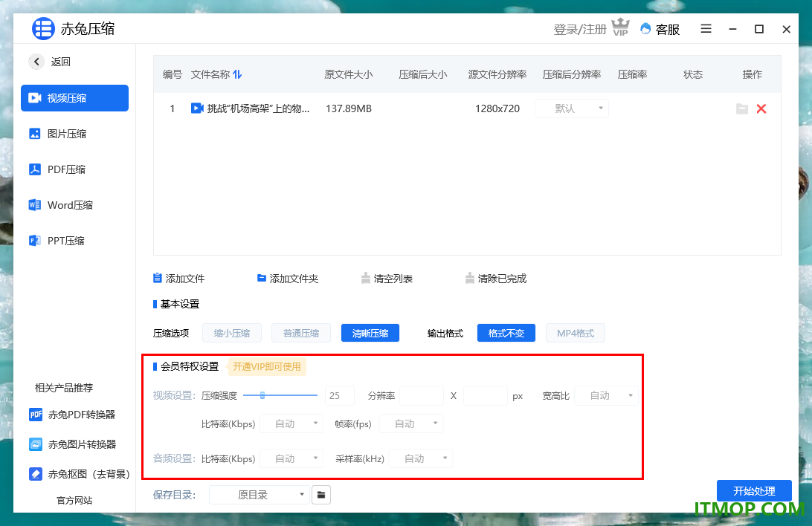
Task: Select 清晰压缩 compression option
Action: click(370, 333)
